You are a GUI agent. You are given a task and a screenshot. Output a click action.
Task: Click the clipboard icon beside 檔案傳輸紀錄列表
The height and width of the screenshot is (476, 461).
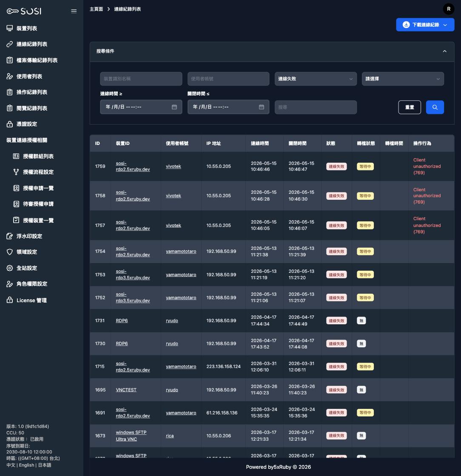coord(10,60)
